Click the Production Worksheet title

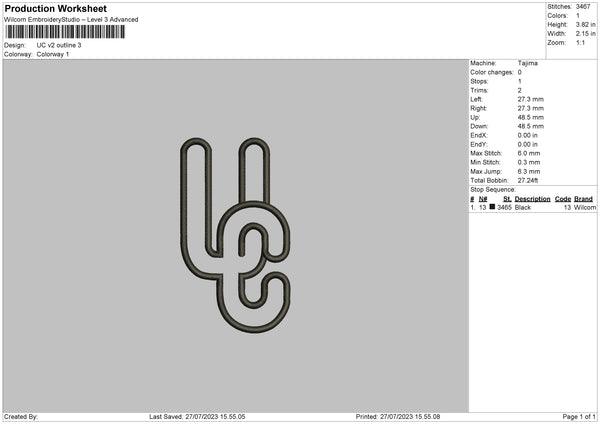tap(55, 8)
